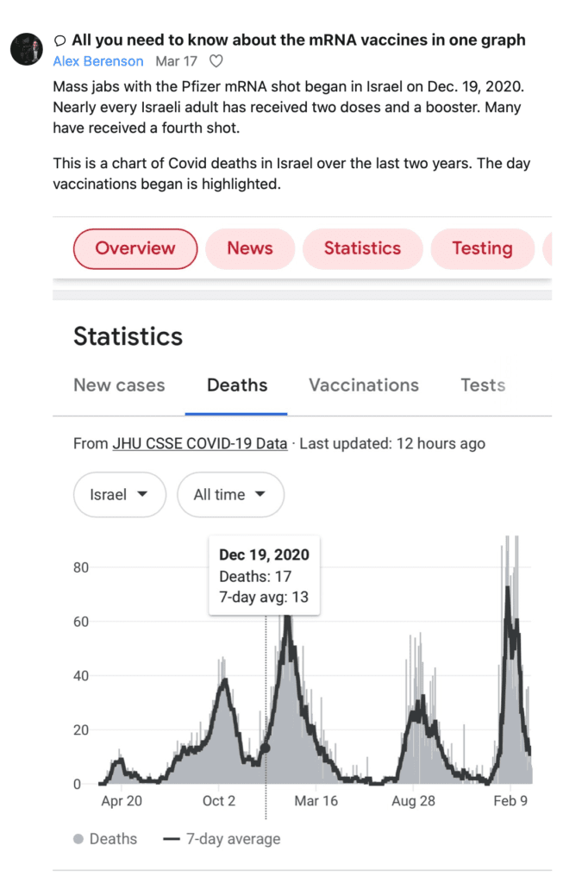This screenshot has width=588, height=883.
Task: Click the heart like icon
Action: [216, 61]
